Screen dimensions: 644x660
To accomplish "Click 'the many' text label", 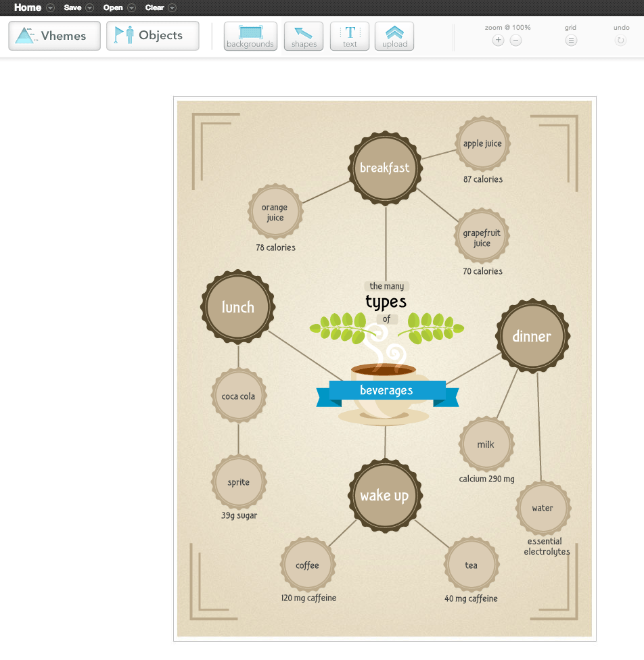I will click(x=387, y=286).
